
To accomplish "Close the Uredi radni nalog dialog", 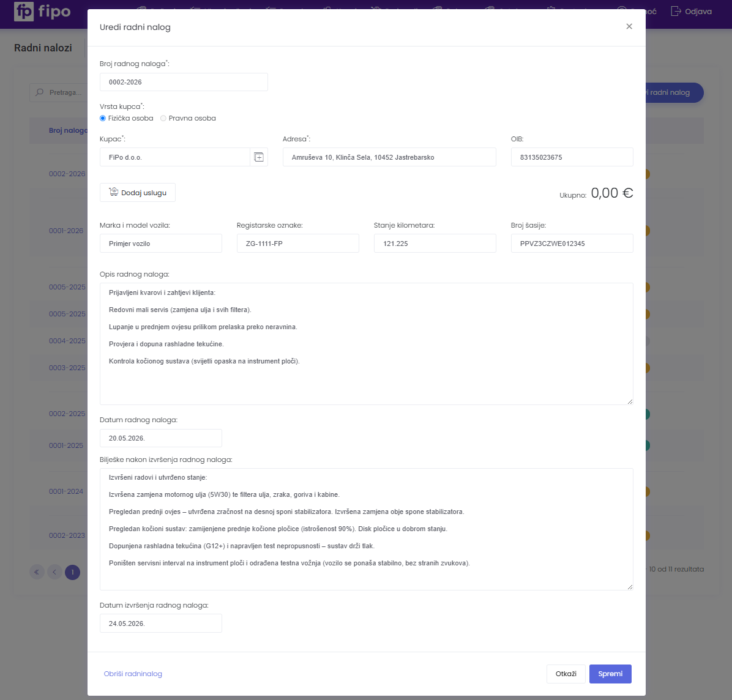I will tap(629, 26).
